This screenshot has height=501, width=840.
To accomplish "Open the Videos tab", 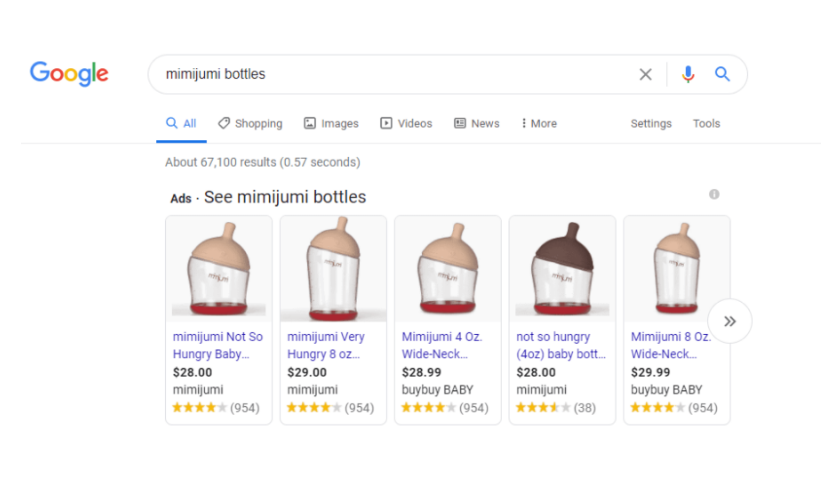I will tap(406, 124).
